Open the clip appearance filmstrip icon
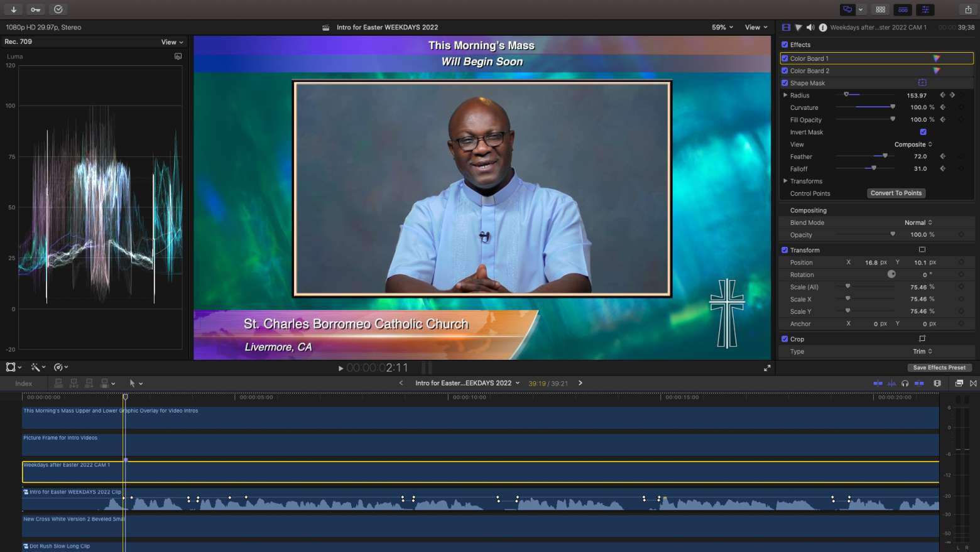 [x=937, y=383]
